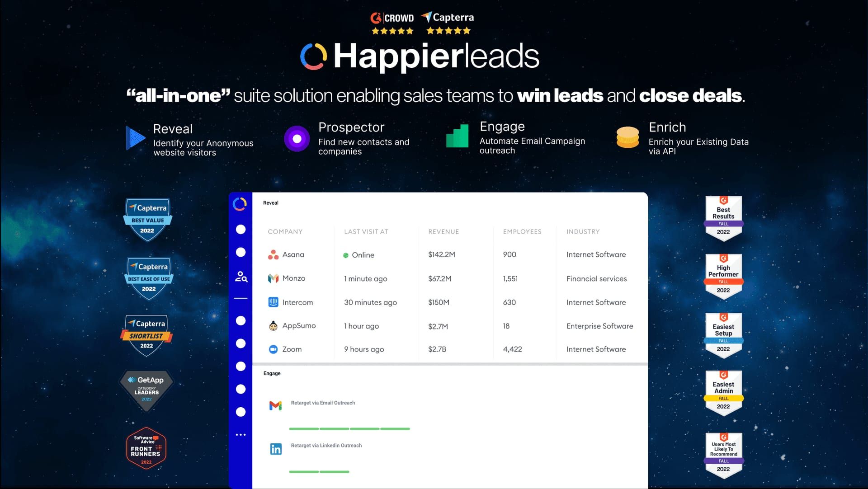Sort by the COMPANY column header
This screenshot has width=868, height=489.
click(x=285, y=231)
